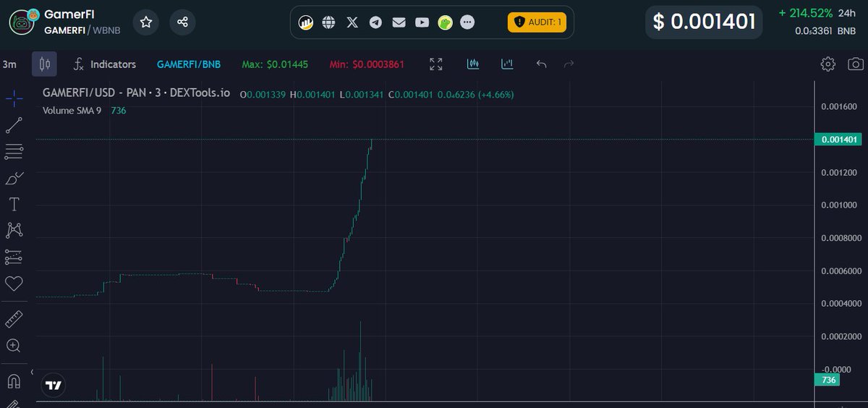Take a chart snapshot with camera icon
This screenshot has width=868, height=408.
pos(856,64)
